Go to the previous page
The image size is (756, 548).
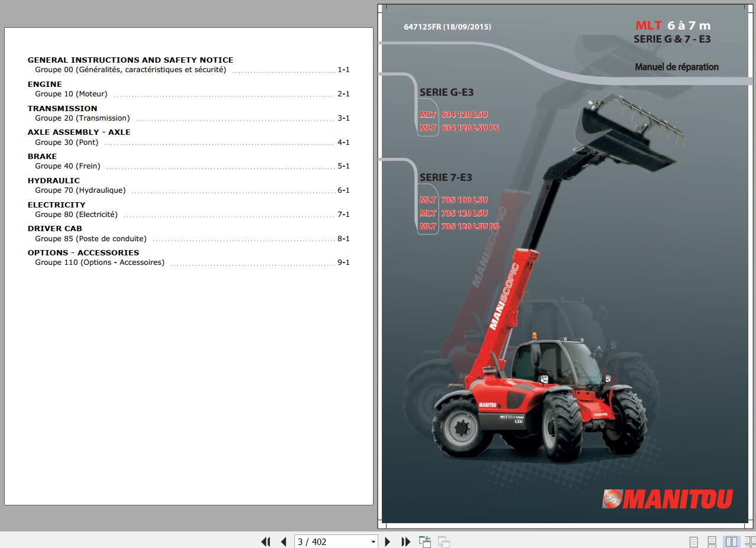pyautogui.click(x=283, y=541)
